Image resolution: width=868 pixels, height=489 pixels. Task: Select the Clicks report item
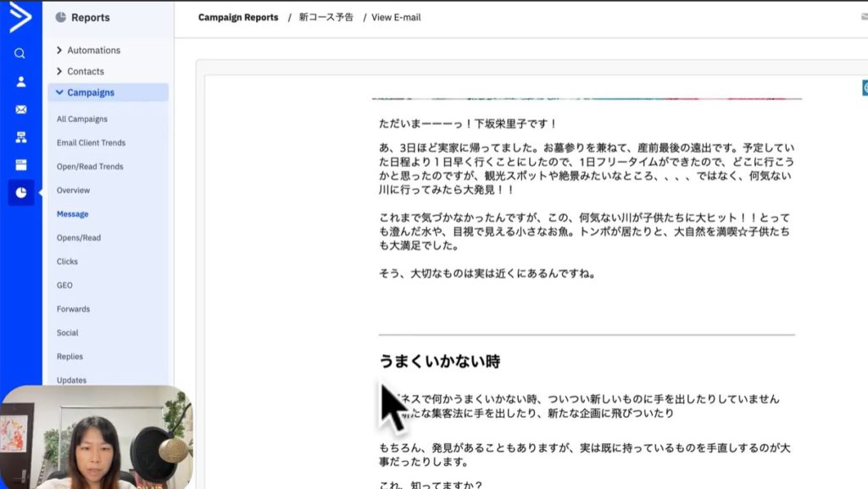click(67, 262)
